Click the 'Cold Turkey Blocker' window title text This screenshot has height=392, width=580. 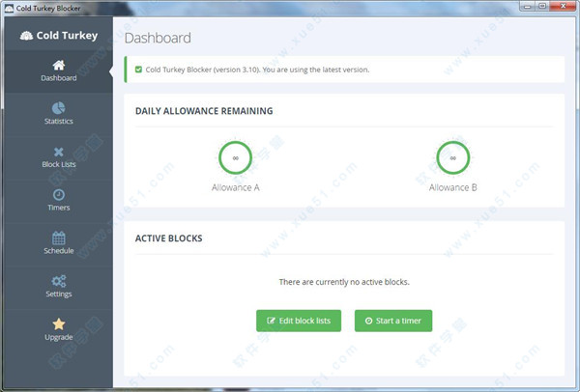point(48,8)
